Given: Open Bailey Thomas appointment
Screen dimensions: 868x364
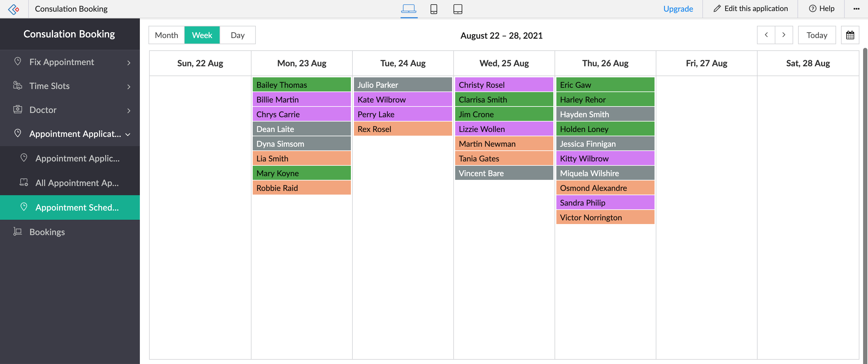Looking at the screenshot, I should point(301,85).
